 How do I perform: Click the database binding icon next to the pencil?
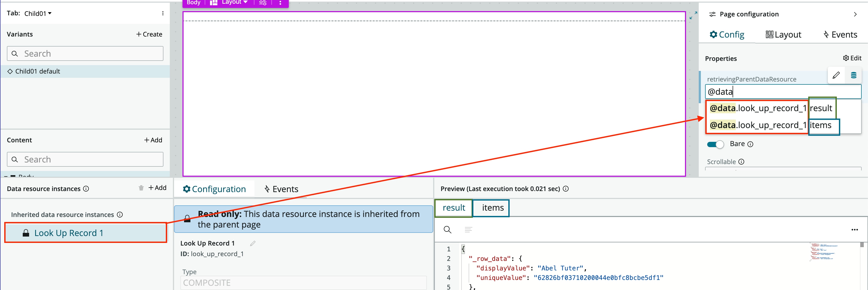coord(854,75)
